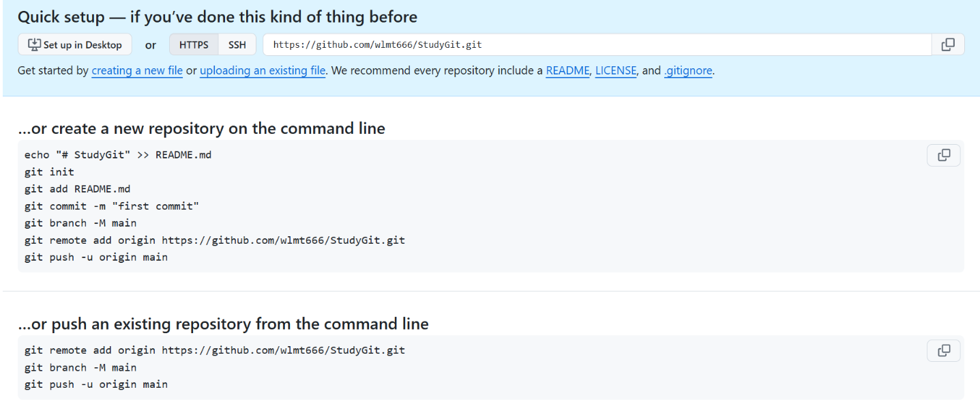
Task: Copy the repository URL to clipboard
Action: tap(948, 44)
